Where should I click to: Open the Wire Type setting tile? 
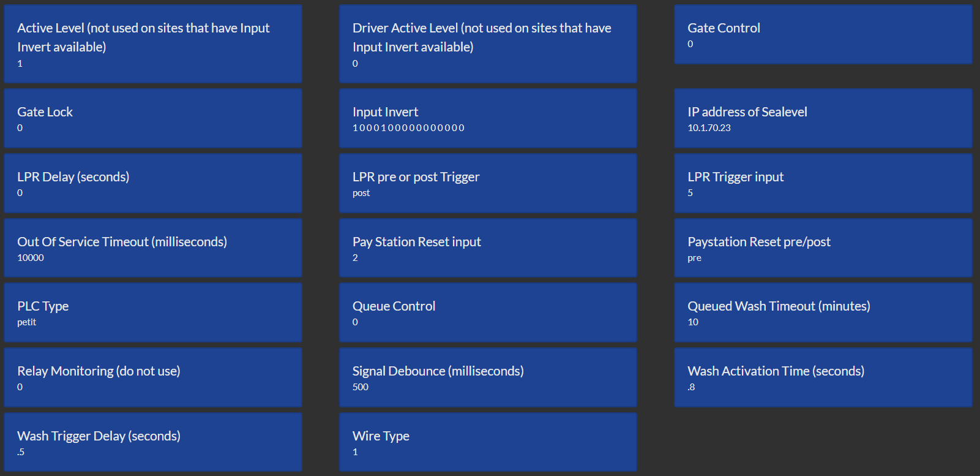coord(488,442)
